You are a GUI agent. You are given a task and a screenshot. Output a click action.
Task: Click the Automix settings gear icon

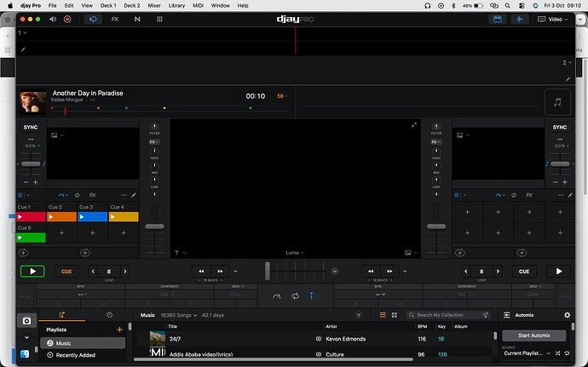pyautogui.click(x=568, y=315)
